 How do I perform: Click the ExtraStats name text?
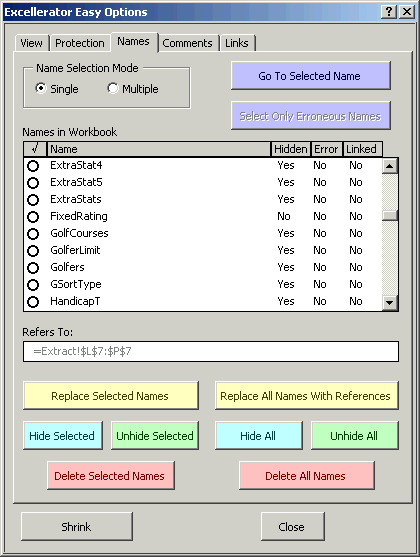[x=76, y=199]
